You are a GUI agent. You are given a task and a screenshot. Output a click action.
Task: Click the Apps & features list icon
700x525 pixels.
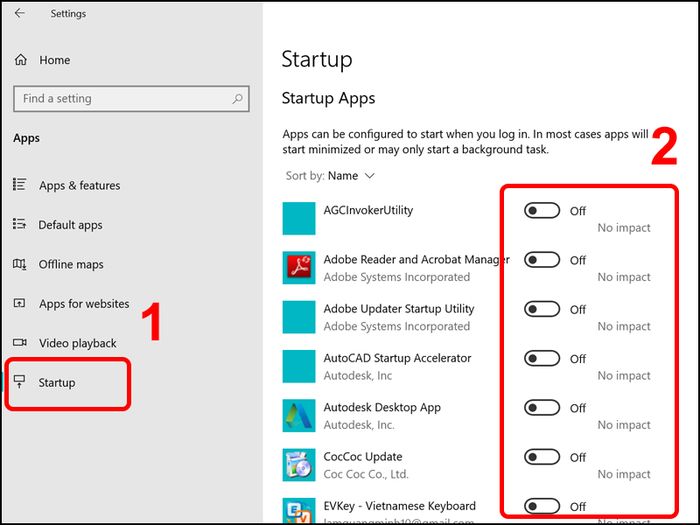click(x=20, y=184)
